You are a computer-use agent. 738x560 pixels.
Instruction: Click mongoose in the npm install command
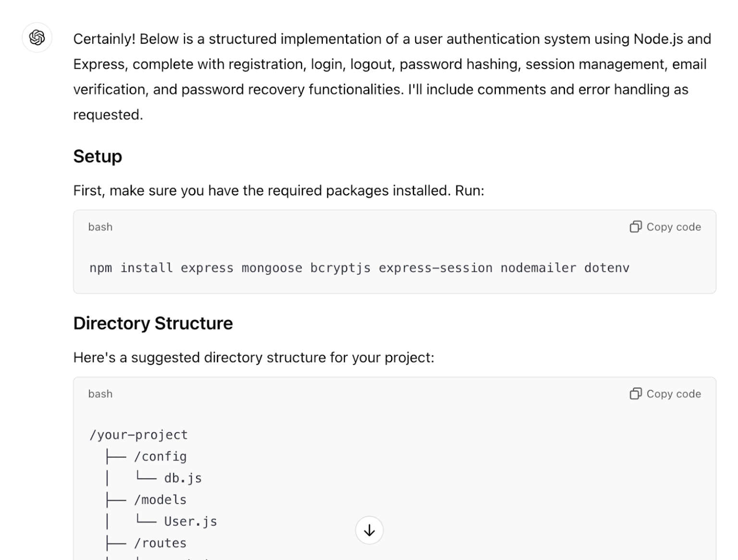pos(272,268)
